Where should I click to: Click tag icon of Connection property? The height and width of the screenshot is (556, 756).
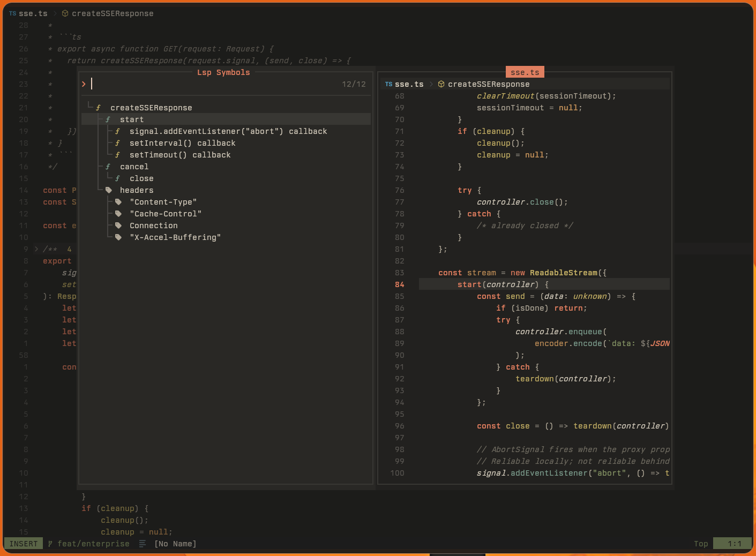[118, 226]
